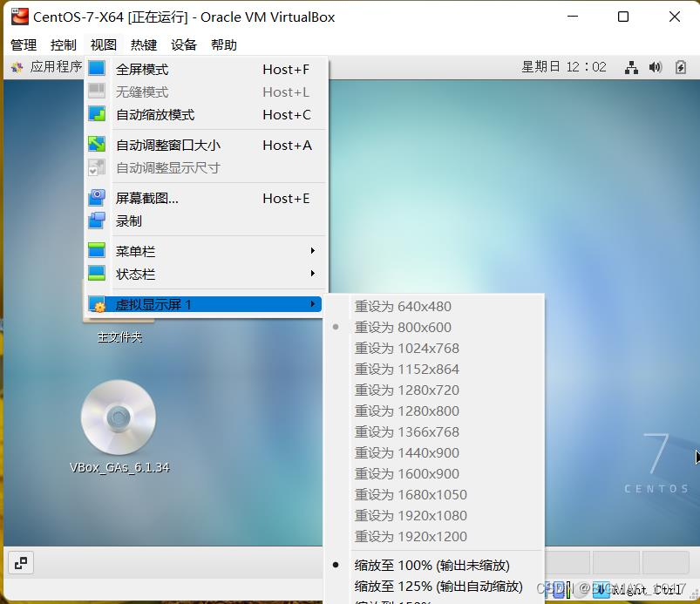Viewport: 700px width, 604px height.
Task: Select radio 重设为 1366x768
Action: coord(434,431)
